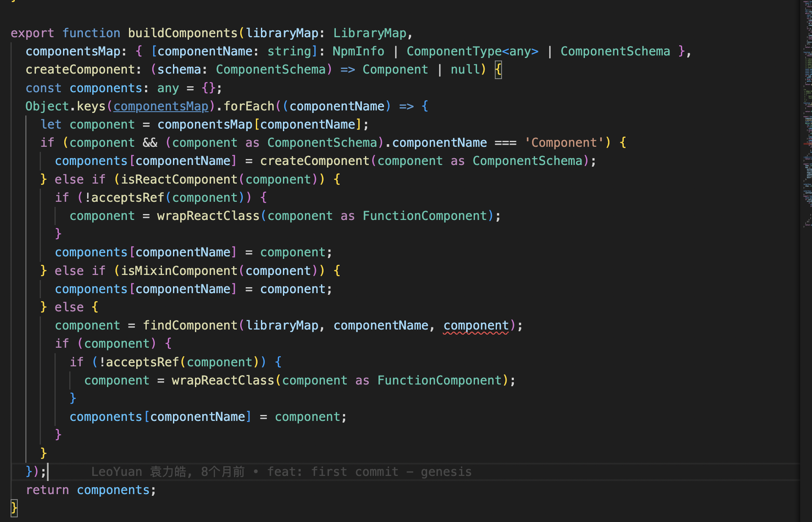The image size is (812, 522).
Task: Click the highlighted opening brace after null)
Action: click(498, 69)
